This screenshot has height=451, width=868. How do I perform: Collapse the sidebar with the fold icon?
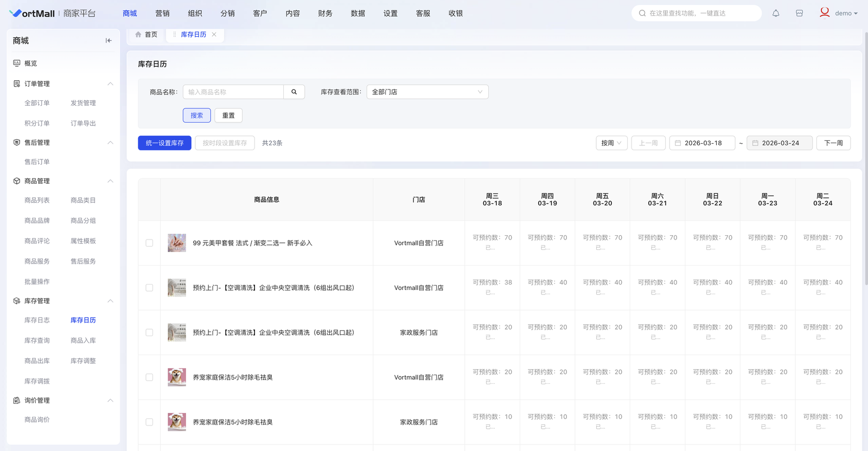108,41
